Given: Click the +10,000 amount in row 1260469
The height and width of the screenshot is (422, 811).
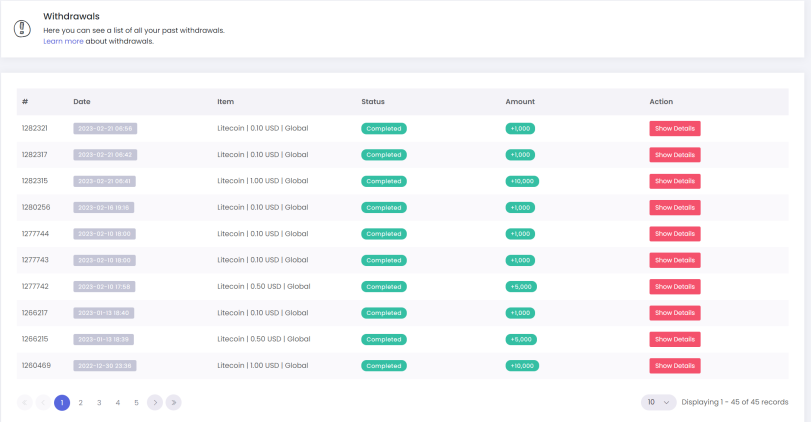Looking at the screenshot, I should (x=522, y=366).
